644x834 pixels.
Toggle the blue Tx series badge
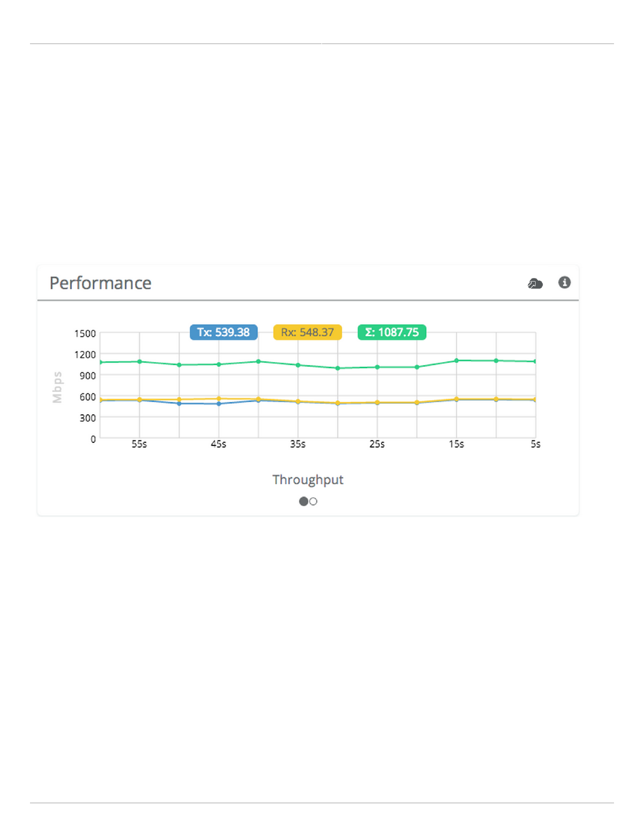(x=224, y=332)
